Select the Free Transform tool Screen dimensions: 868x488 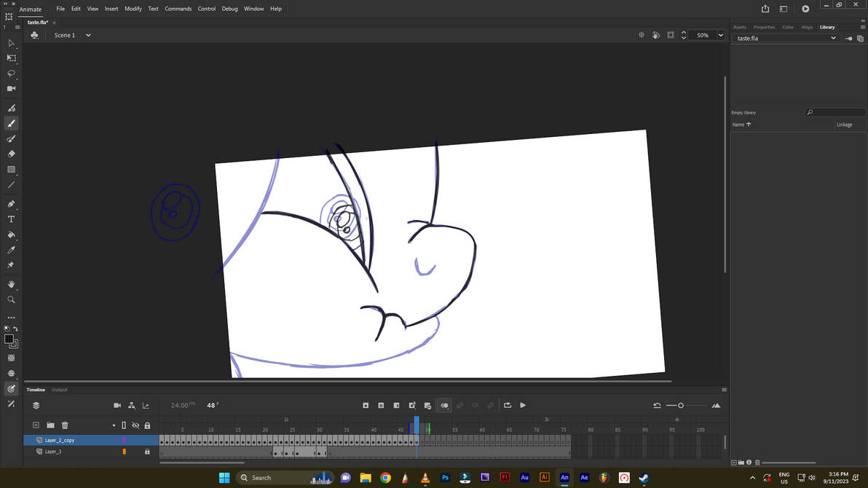pos(11,58)
